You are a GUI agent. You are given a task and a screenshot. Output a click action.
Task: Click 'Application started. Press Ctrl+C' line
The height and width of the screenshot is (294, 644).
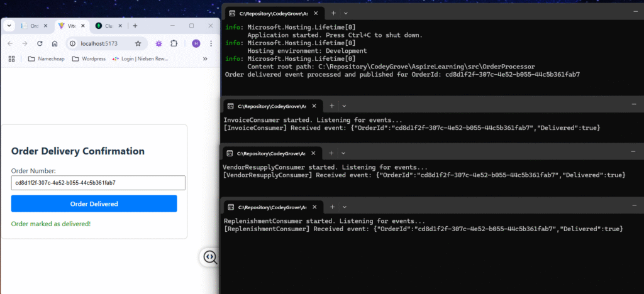335,35
